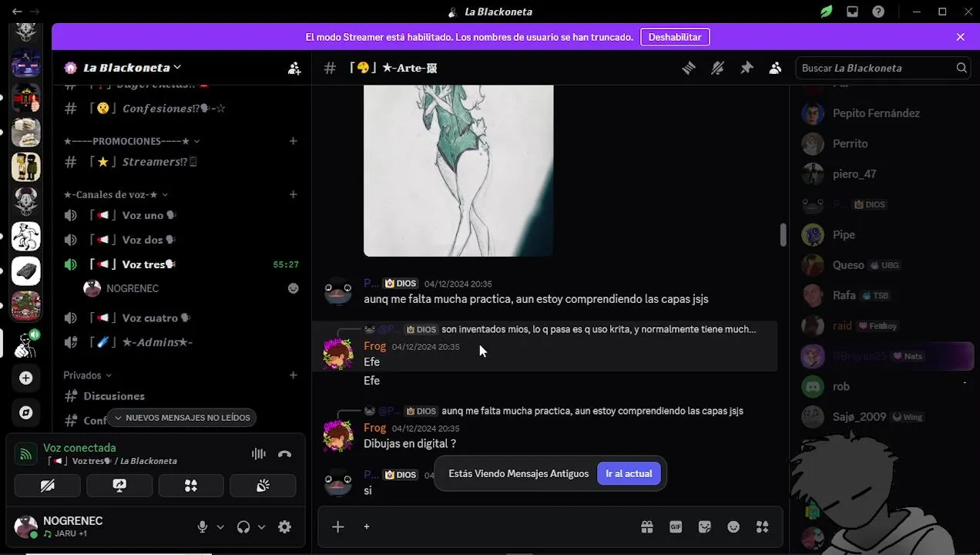Open Discover servers compass icon
Screen dimensions: 980x555
(25, 413)
